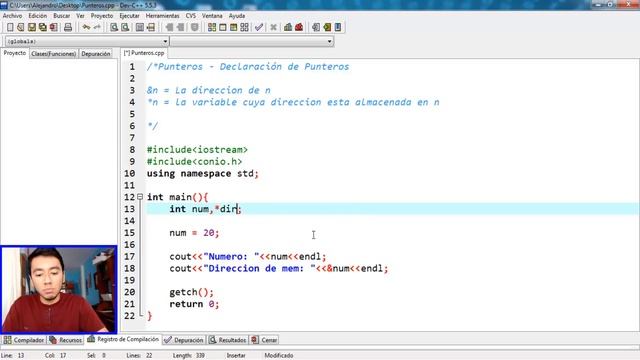Open an existing file
Viewport: 640px width, 360px height.
(21, 27)
